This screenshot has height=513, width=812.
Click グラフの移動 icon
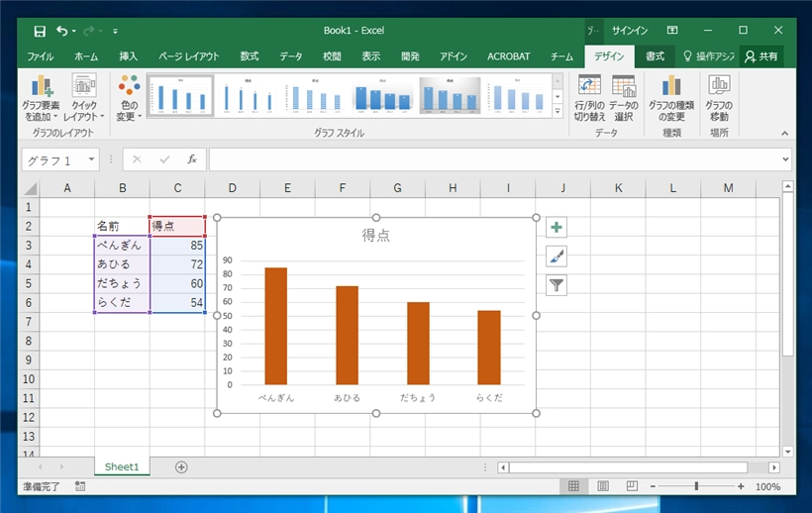pyautogui.click(x=719, y=98)
